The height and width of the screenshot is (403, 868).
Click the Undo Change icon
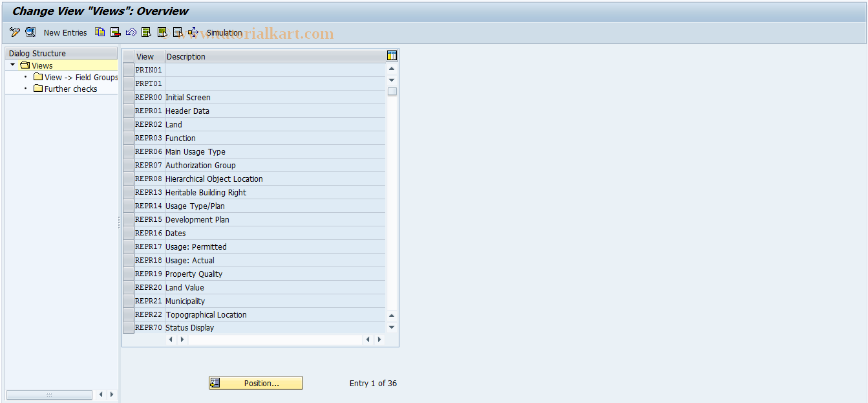(x=131, y=32)
